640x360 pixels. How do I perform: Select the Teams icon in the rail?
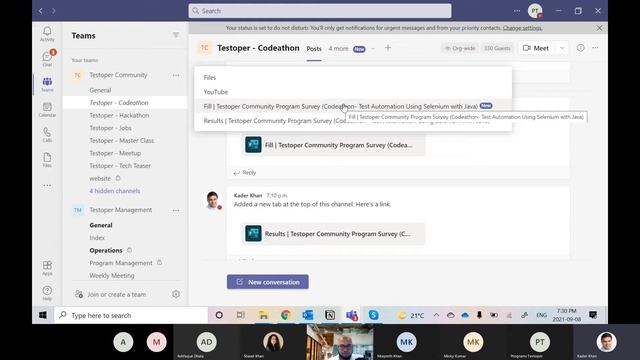tap(47, 84)
